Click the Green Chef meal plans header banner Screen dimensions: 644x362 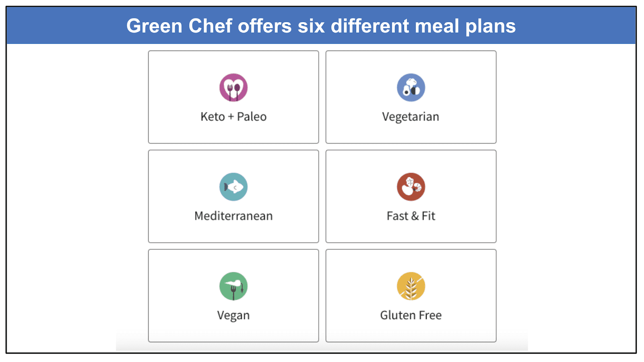coord(321,25)
